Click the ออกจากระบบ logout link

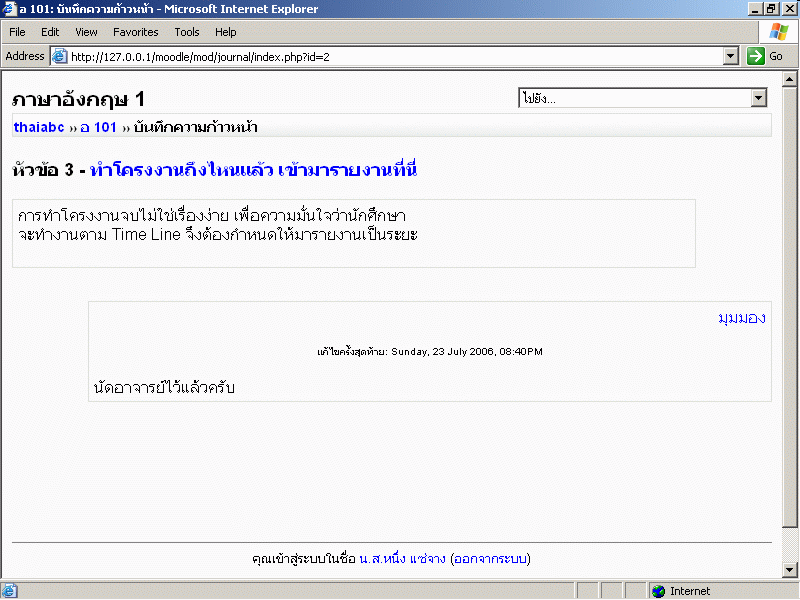[490, 558]
